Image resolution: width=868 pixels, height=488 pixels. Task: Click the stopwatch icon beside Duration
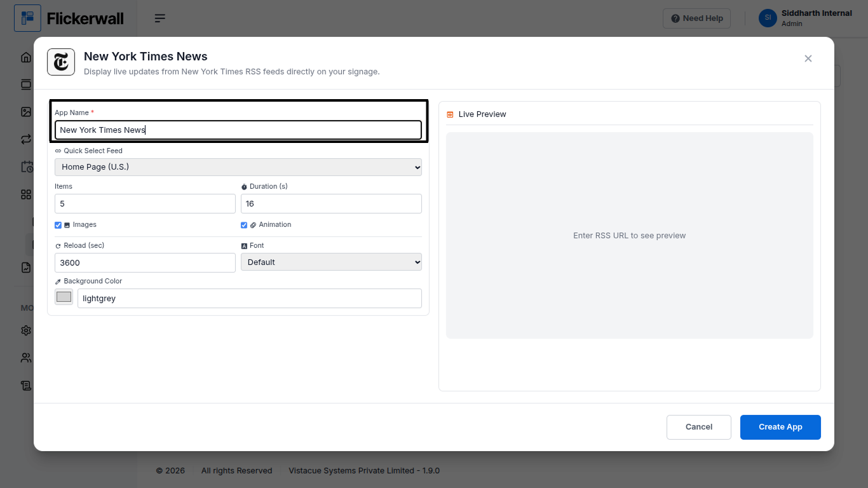click(244, 187)
